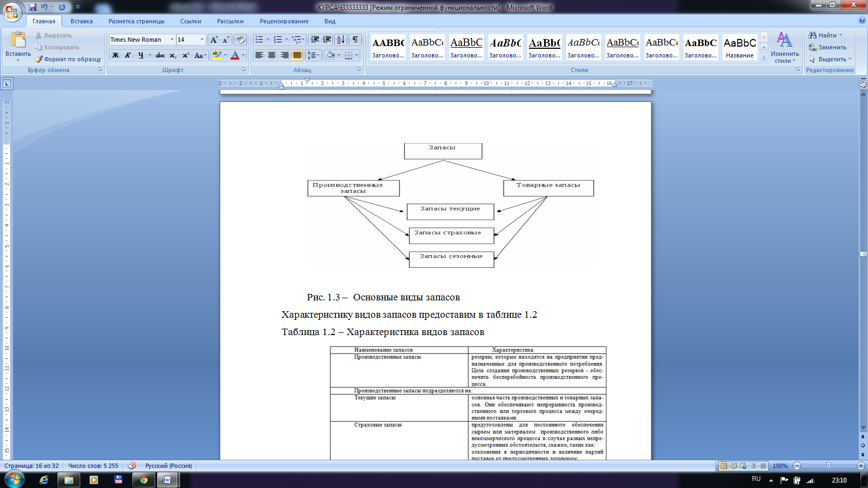Expand the Абзац dialog launcher
868x488 pixels.
point(359,70)
